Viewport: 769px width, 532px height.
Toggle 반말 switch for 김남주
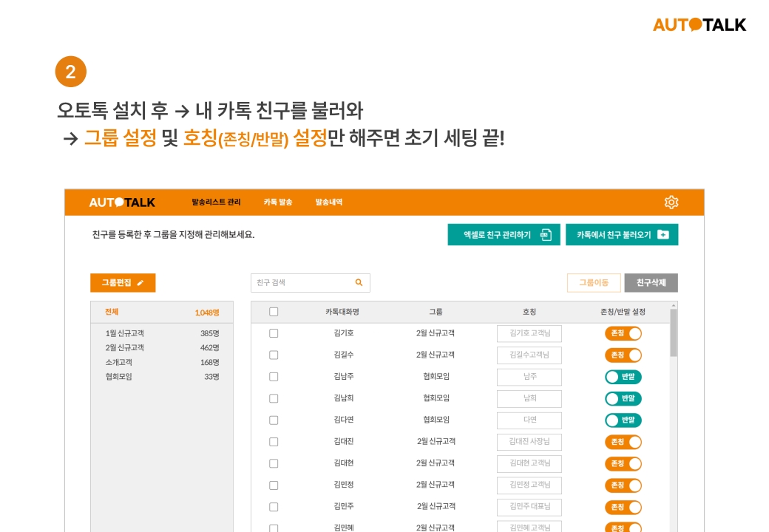[623, 377]
